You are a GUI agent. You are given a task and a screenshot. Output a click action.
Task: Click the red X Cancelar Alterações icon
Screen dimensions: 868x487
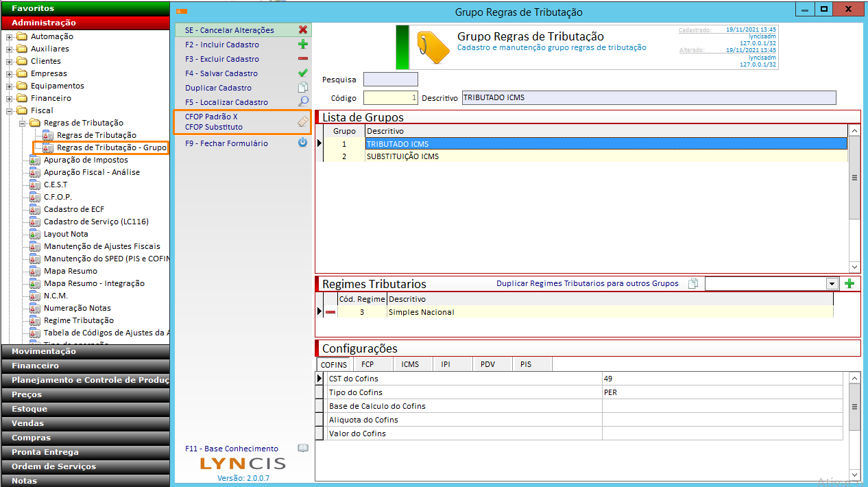pyautogui.click(x=302, y=30)
